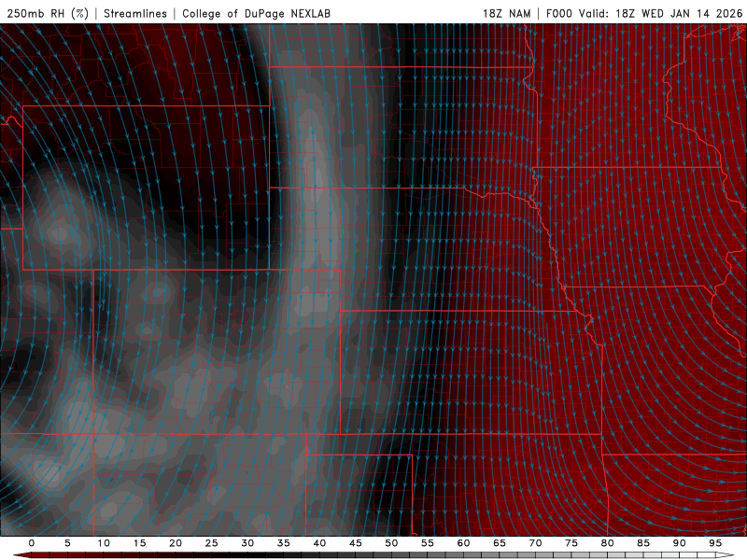The height and width of the screenshot is (560, 747).
Task: Click the colorbar tick label "80"
Action: 608,543
